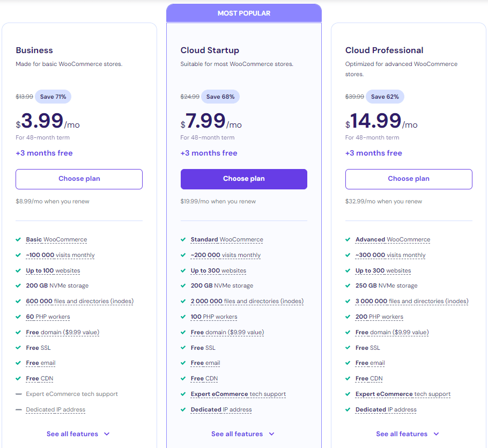The height and width of the screenshot is (448, 488).
Task: Click the Save 71% badge
Action: point(53,97)
